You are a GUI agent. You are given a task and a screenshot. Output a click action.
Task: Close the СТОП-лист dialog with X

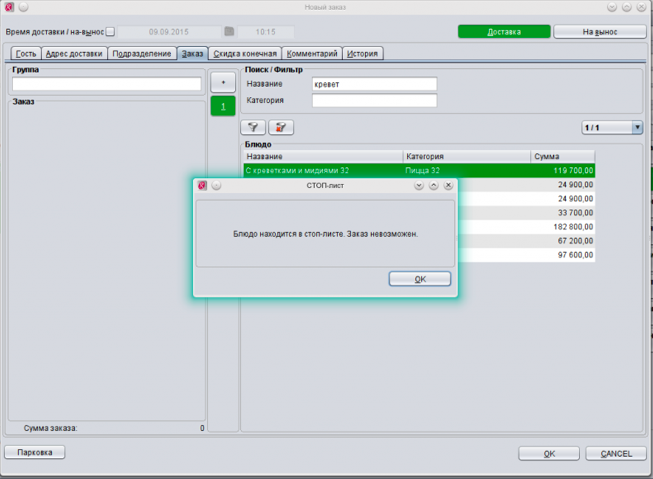tap(448, 185)
